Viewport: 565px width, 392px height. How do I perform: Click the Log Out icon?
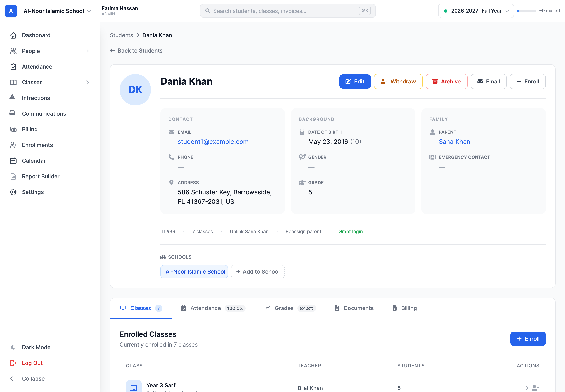click(x=13, y=363)
